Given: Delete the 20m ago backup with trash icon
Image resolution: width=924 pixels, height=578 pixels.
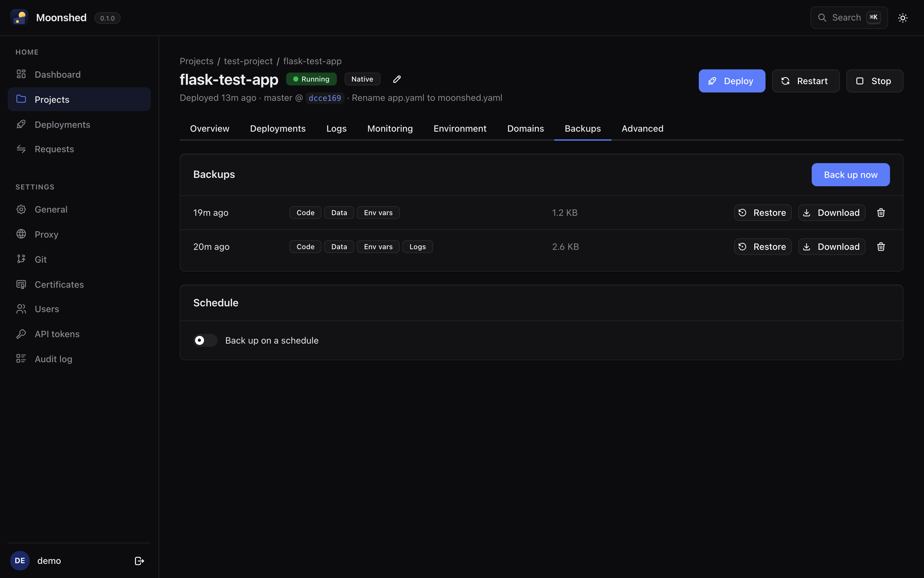Looking at the screenshot, I should click(881, 247).
